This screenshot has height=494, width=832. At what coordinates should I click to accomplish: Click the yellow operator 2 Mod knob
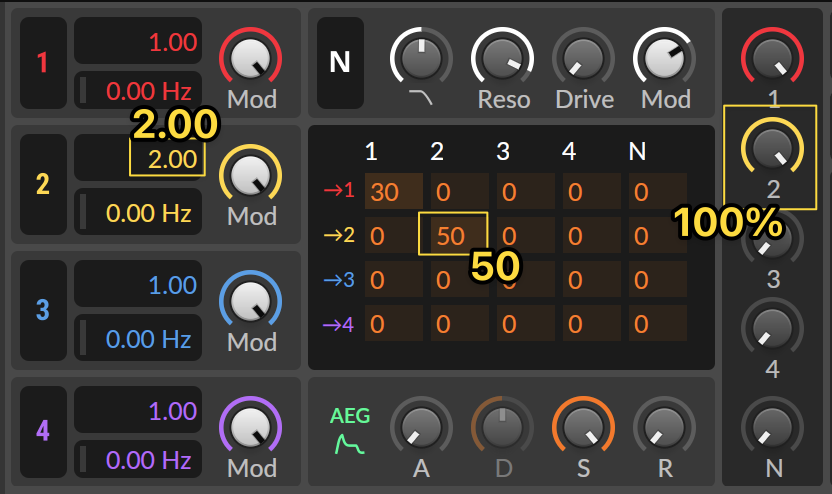250,175
